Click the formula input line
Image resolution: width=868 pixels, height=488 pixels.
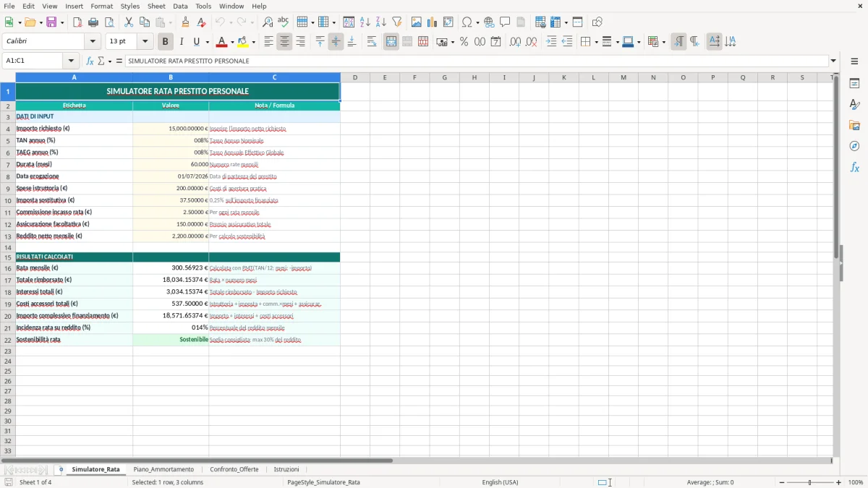click(476, 61)
